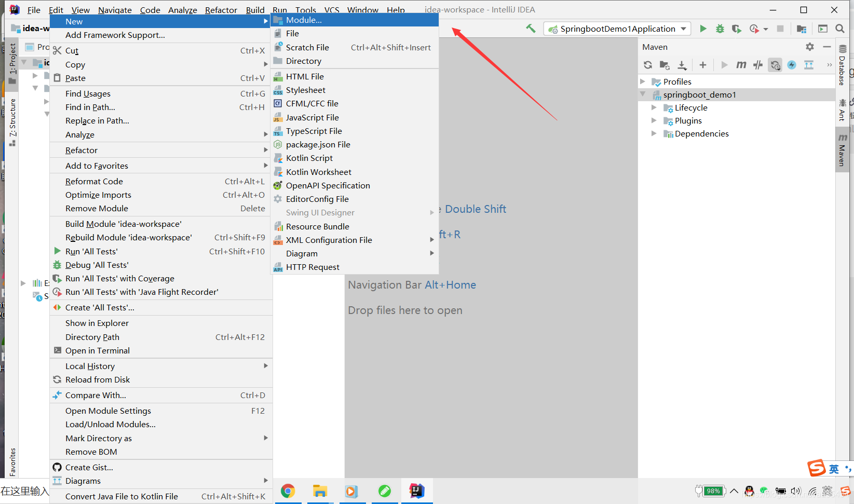This screenshot has height=504, width=854.
Task: Choose File from New submenu
Action: (355, 33)
